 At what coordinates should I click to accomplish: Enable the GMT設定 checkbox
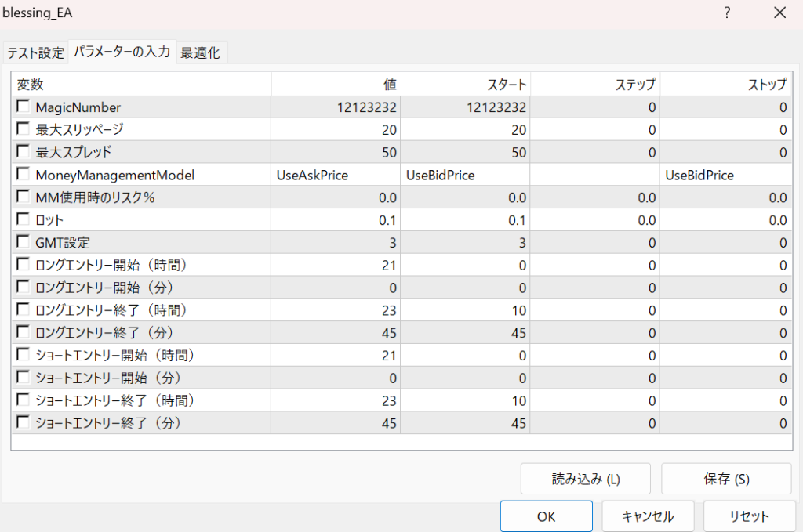click(23, 241)
